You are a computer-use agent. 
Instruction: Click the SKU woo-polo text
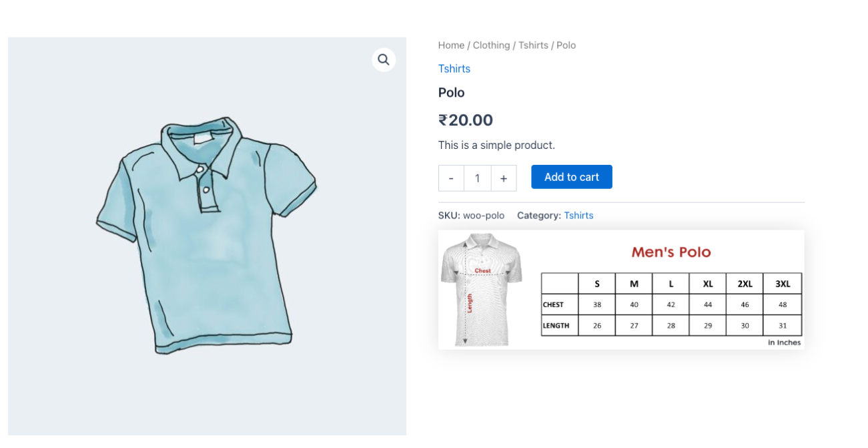pos(471,216)
